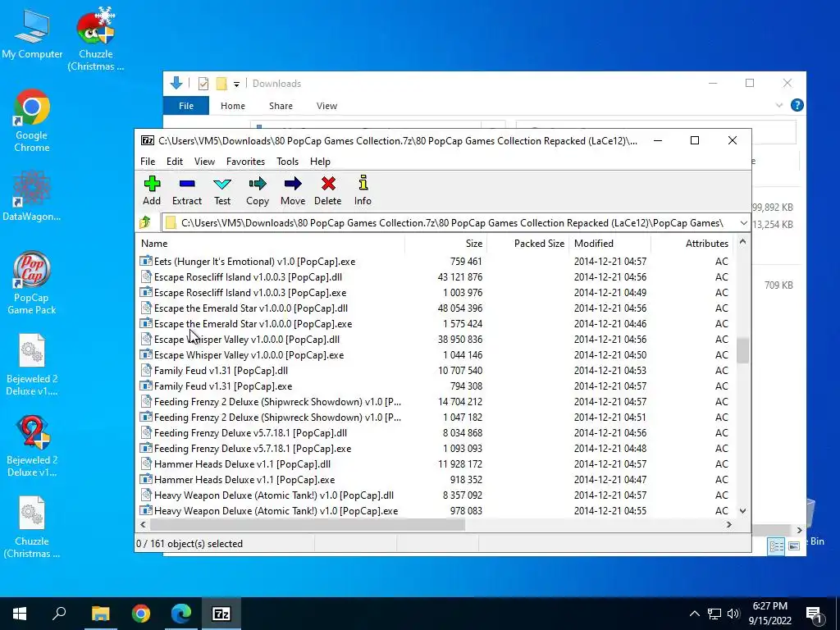
Task: Open Chrome from the taskbar
Action: pos(141,614)
